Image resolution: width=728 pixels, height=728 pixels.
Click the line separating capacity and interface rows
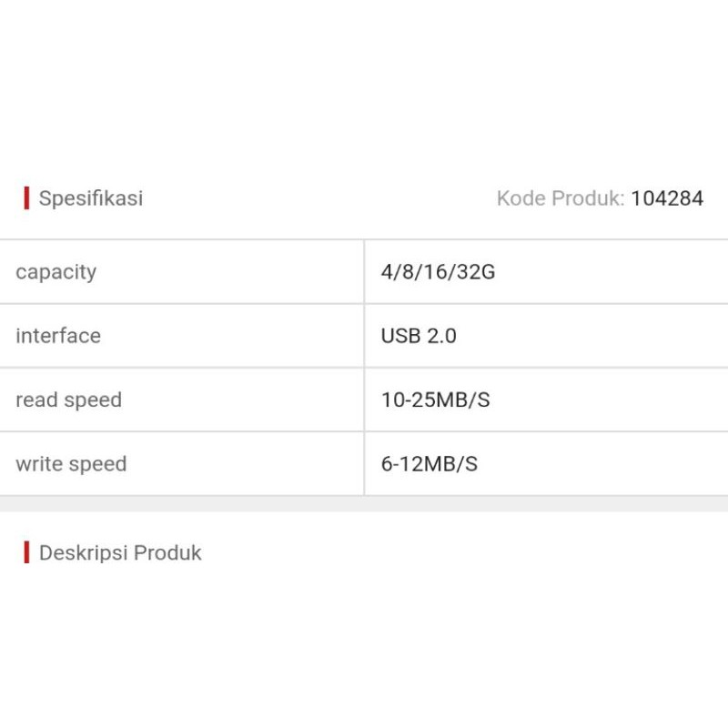click(x=182, y=304)
